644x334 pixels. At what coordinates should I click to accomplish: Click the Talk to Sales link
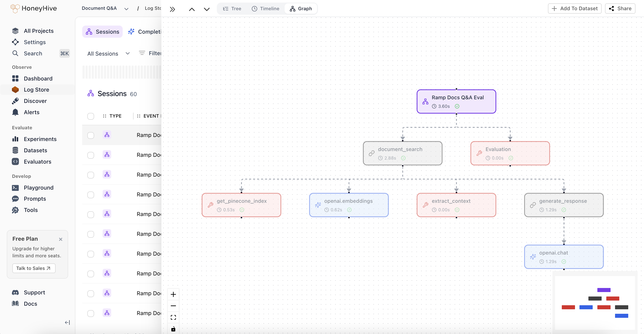(34, 268)
